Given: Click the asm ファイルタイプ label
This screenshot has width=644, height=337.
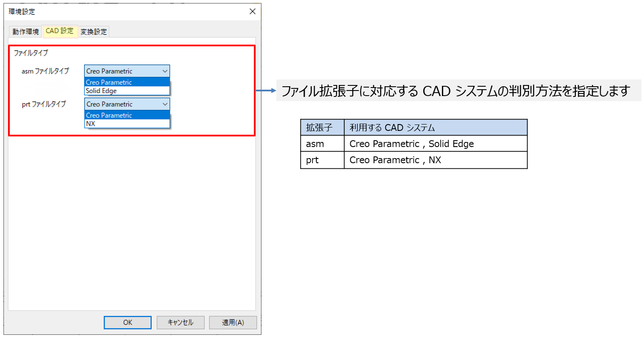Looking at the screenshot, I should (x=45, y=71).
